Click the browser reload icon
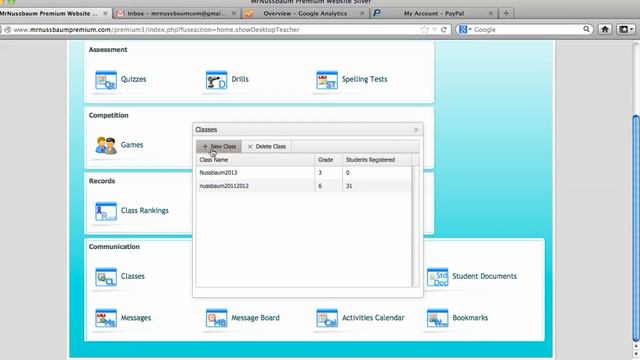The width and height of the screenshot is (640, 360). pos(444,29)
